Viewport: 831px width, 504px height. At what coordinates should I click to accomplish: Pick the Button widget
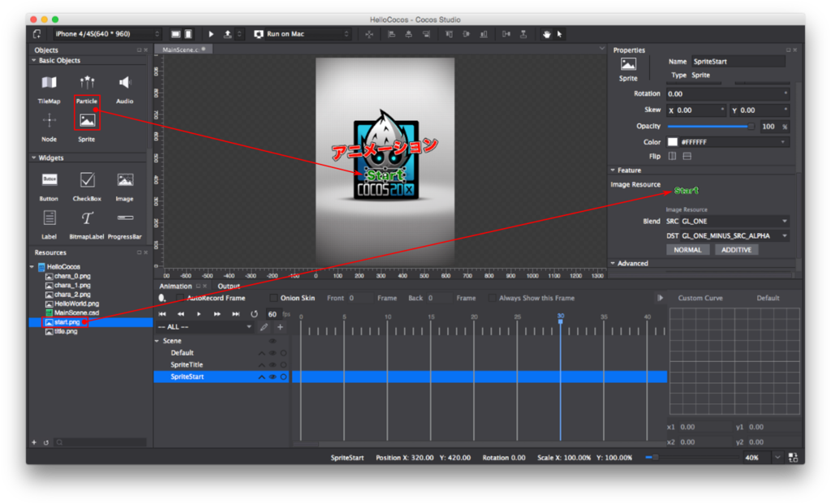click(49, 186)
